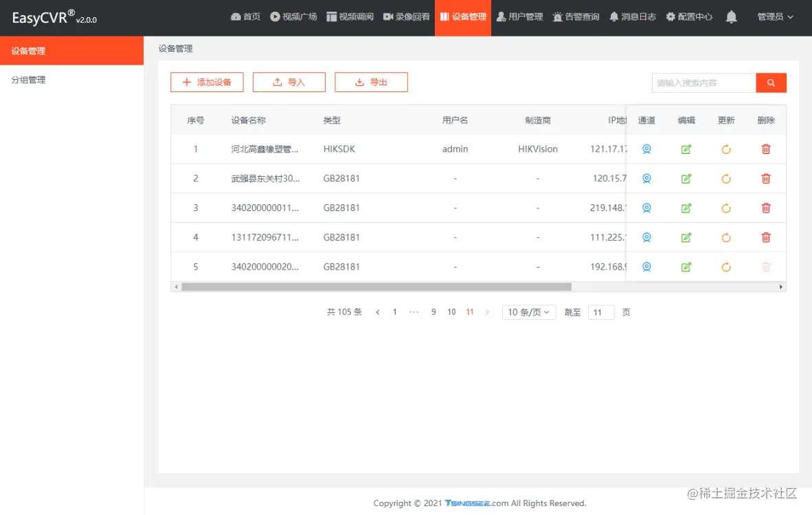Click the EasyCVR logo
Viewport: 812px width, 515px height.
(54, 18)
